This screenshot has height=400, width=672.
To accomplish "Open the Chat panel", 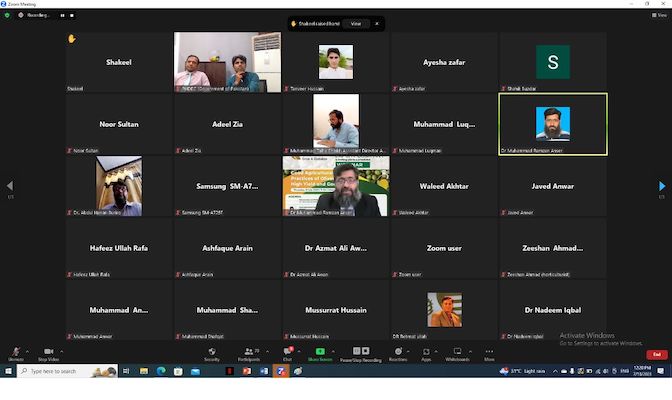I will 287,352.
